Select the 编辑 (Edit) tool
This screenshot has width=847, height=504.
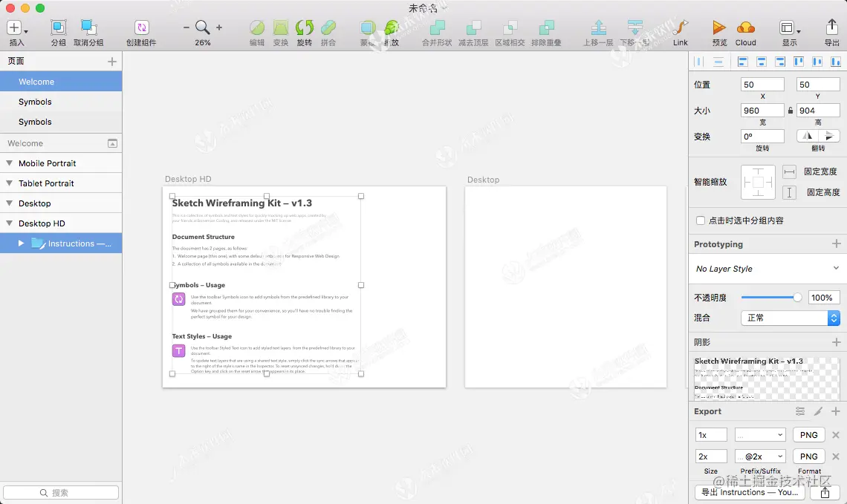(257, 27)
